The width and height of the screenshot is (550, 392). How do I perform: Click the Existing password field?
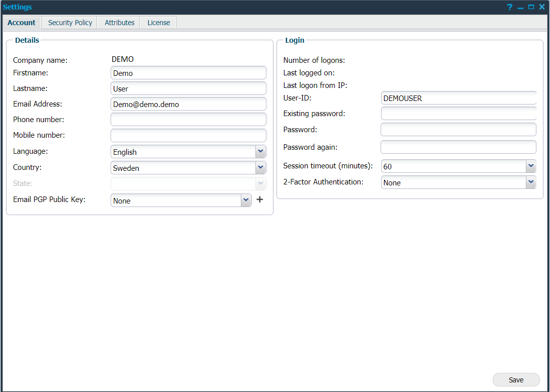tap(458, 114)
